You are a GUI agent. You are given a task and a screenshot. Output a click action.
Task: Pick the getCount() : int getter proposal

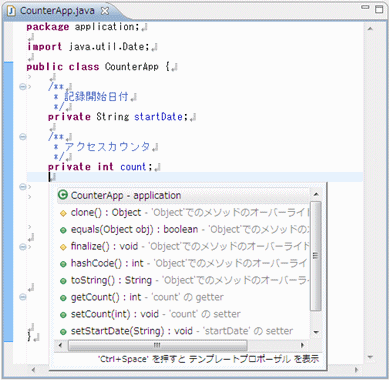coord(183,297)
